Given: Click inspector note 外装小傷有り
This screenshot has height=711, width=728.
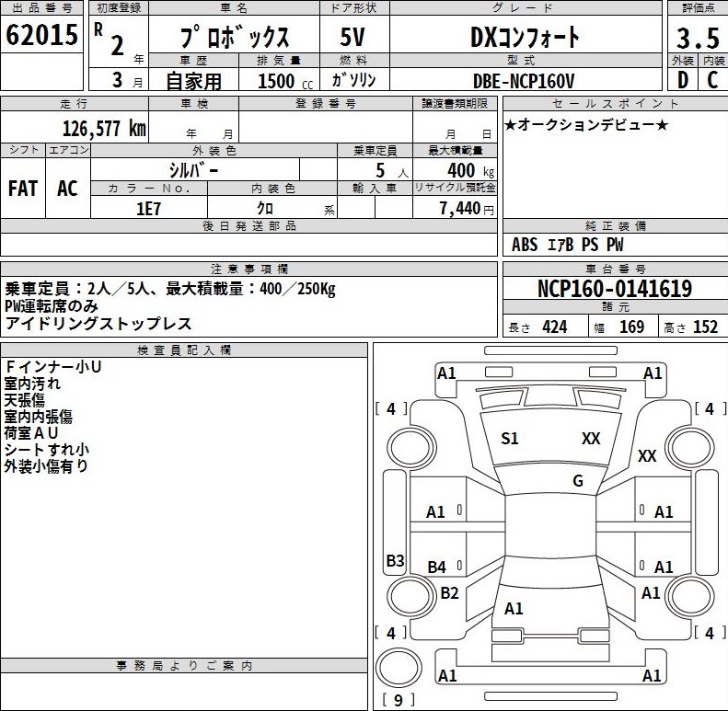Looking at the screenshot, I should click(46, 466).
